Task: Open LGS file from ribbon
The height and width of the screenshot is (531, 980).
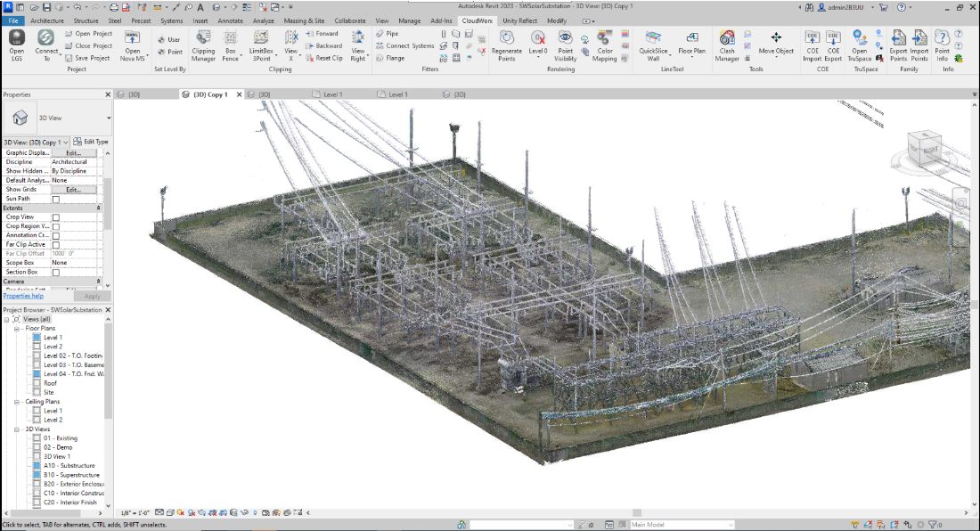Action: (17, 45)
